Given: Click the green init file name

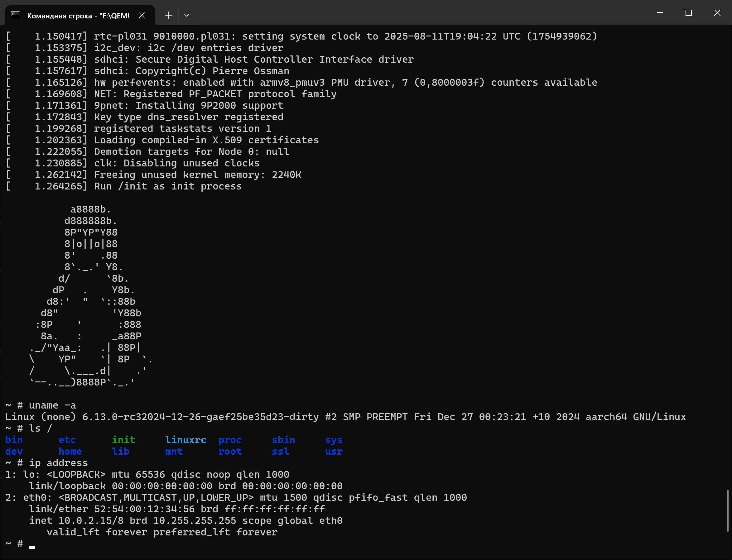Looking at the screenshot, I should coord(123,440).
